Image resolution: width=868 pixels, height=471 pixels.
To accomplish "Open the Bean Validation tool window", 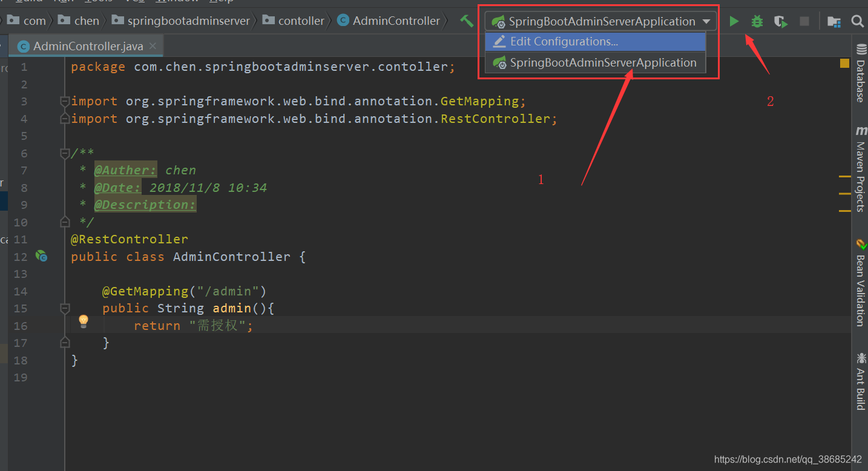I will pos(860,283).
